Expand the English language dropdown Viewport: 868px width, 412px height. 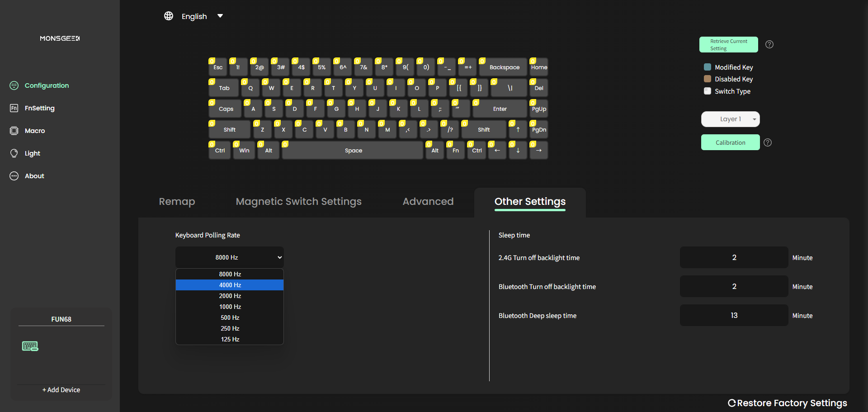[220, 16]
